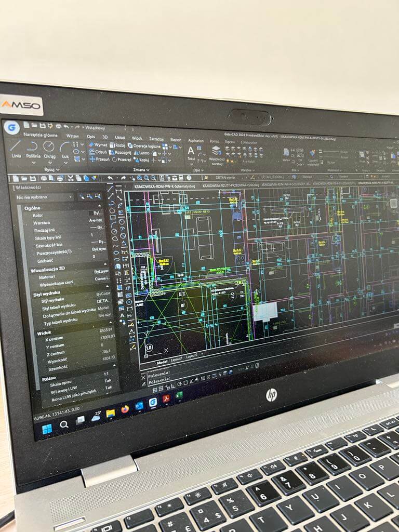Click the Rozbij explode tool

117,145
